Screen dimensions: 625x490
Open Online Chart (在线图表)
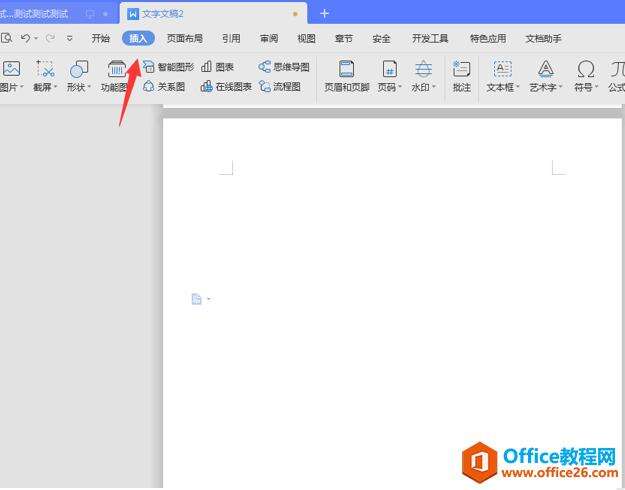pyautogui.click(x=226, y=87)
